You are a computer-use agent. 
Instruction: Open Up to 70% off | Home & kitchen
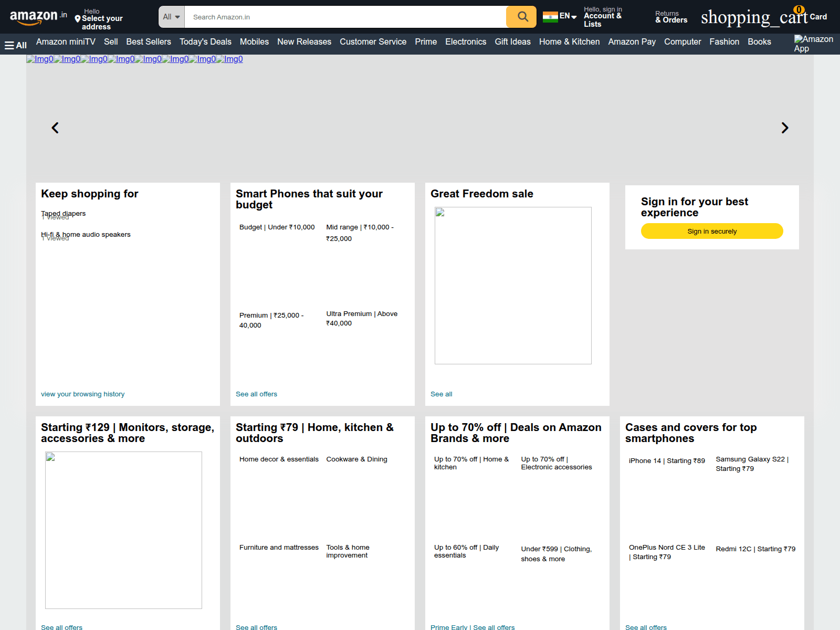[471, 463]
